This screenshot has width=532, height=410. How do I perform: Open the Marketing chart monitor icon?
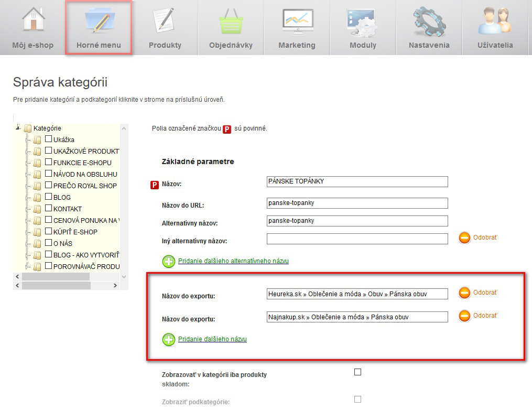(297, 21)
